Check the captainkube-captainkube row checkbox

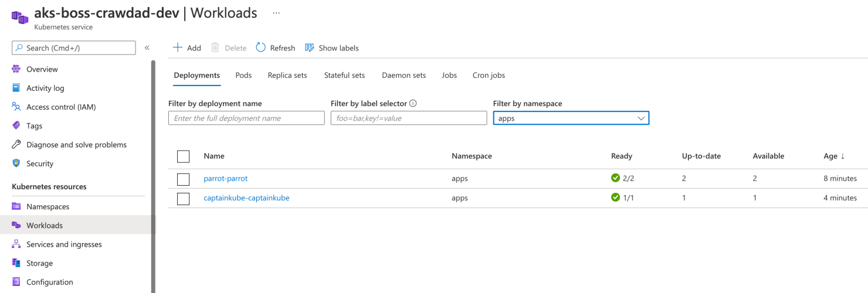pos(184,199)
